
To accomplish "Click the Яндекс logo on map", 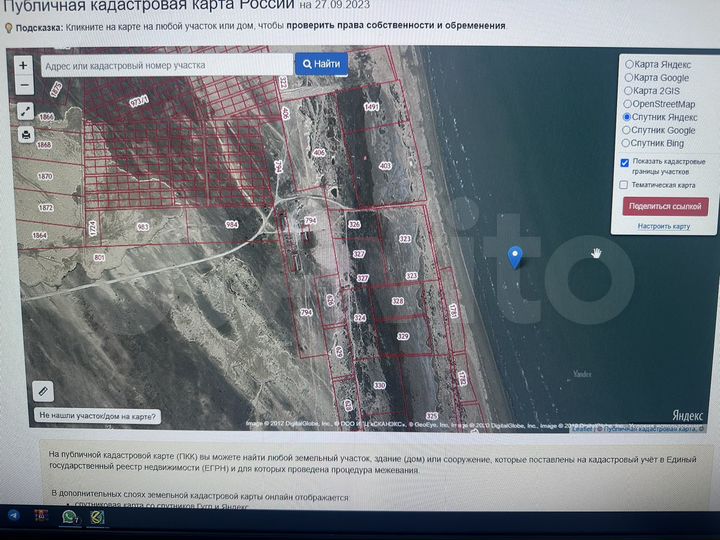I will tap(687, 416).
